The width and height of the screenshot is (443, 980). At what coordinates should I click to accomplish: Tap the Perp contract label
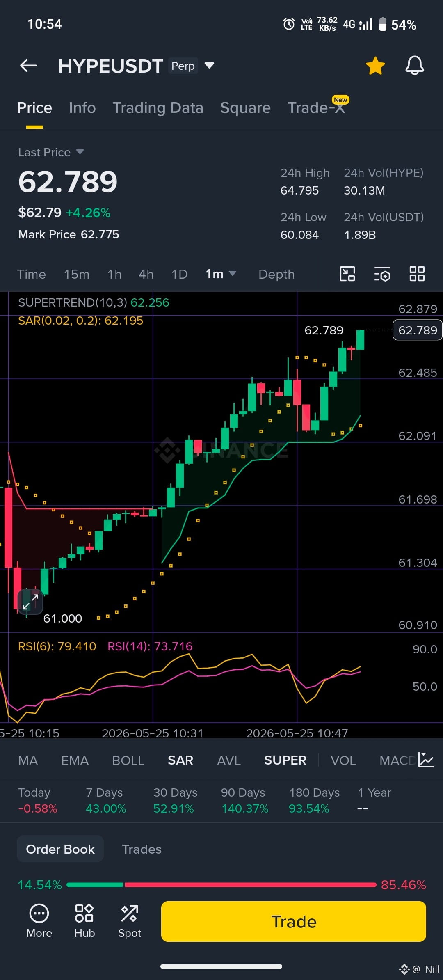click(183, 66)
